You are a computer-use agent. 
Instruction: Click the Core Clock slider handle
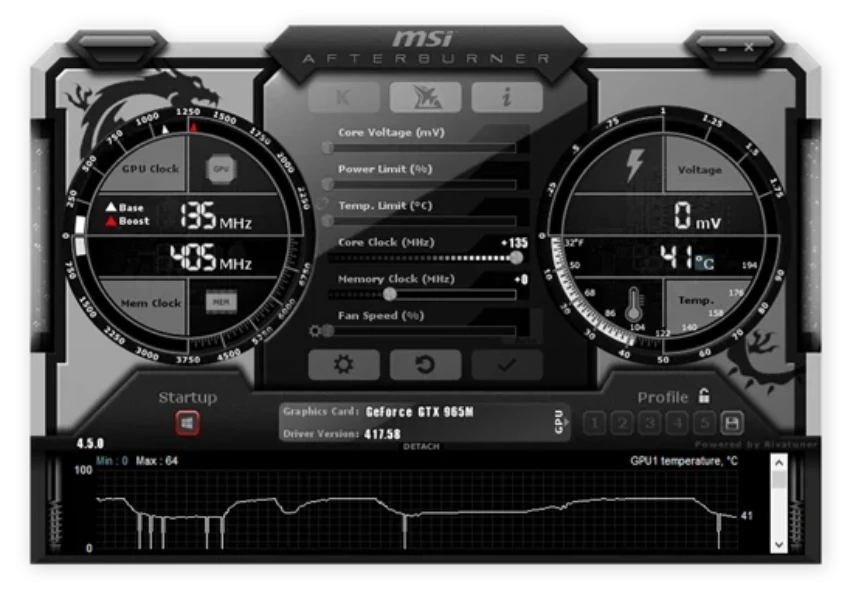[x=516, y=257]
